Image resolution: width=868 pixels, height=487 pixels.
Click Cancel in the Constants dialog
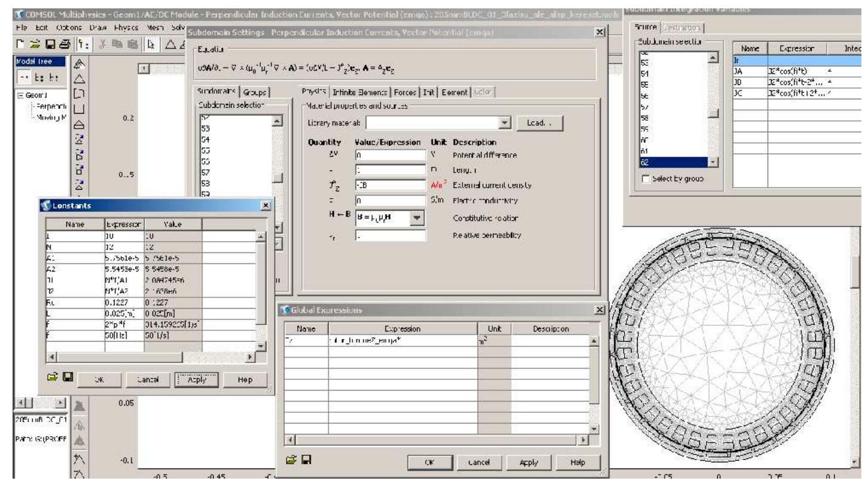pos(147,379)
